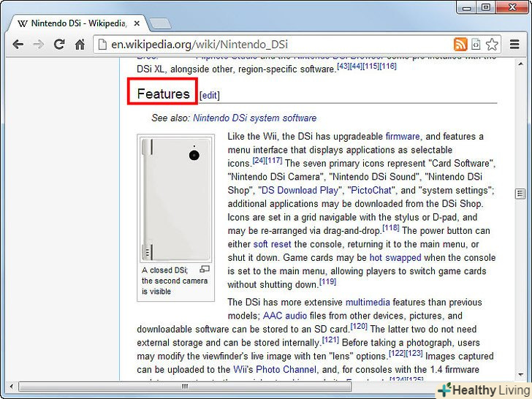The height and width of the screenshot is (399, 532).
Task: Select the Nintendo DSi - Wikipedia tab
Action: tap(78, 23)
